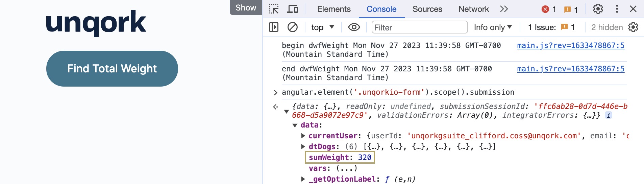Open the top JavaScript context dropdown
Screen dimensions: 644x184
323,27
